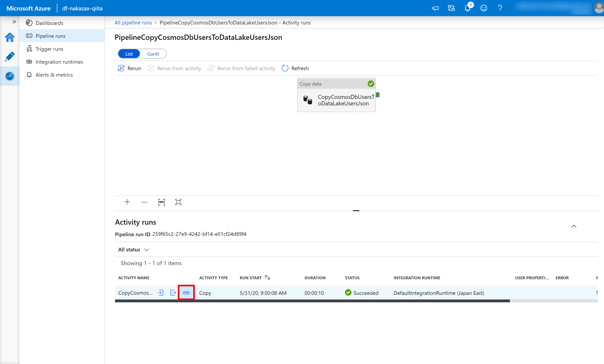Click the duration value 00:00:10
This screenshot has width=604, height=364.
coord(314,293)
